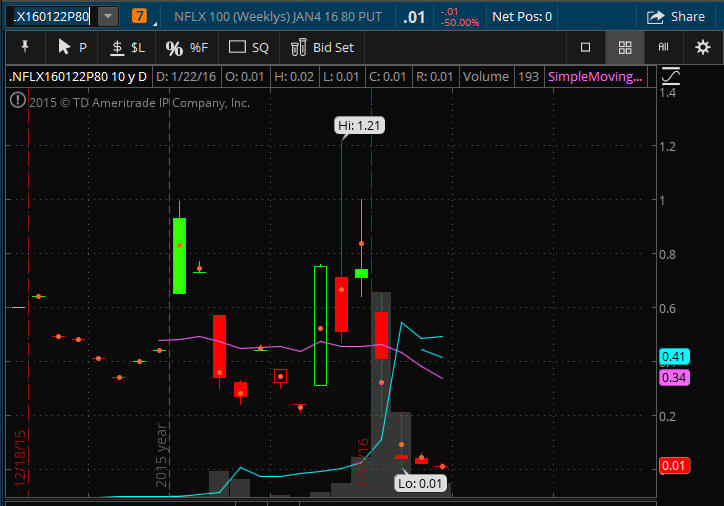Toggle the percent %F tool
The image size is (724, 506).
click(x=187, y=47)
